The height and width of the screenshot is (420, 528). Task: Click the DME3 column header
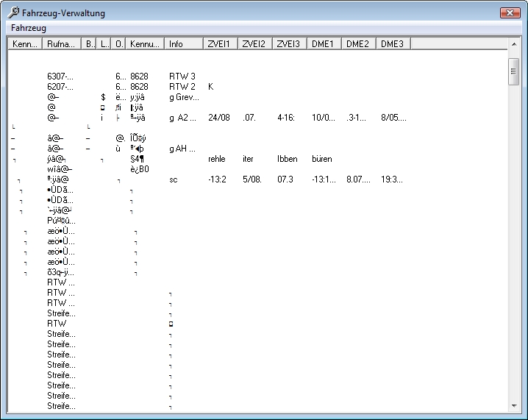tap(393, 44)
